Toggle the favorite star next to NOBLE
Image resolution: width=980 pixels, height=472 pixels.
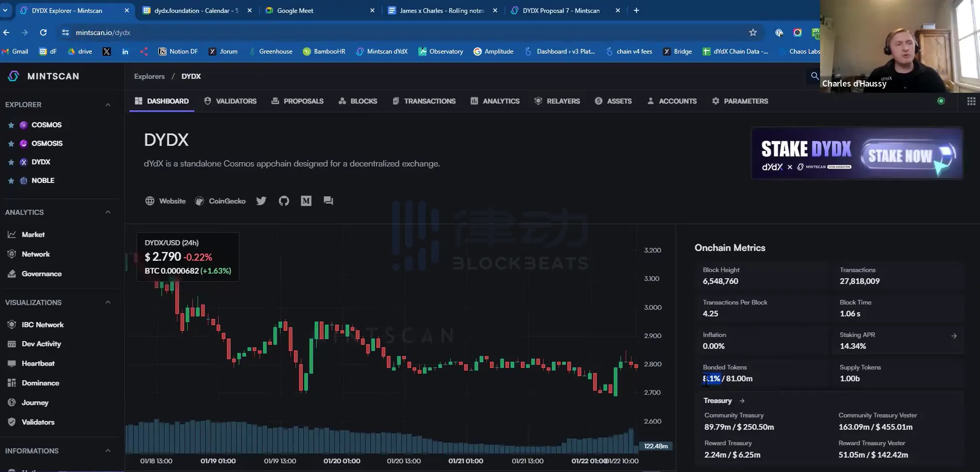pos(11,181)
